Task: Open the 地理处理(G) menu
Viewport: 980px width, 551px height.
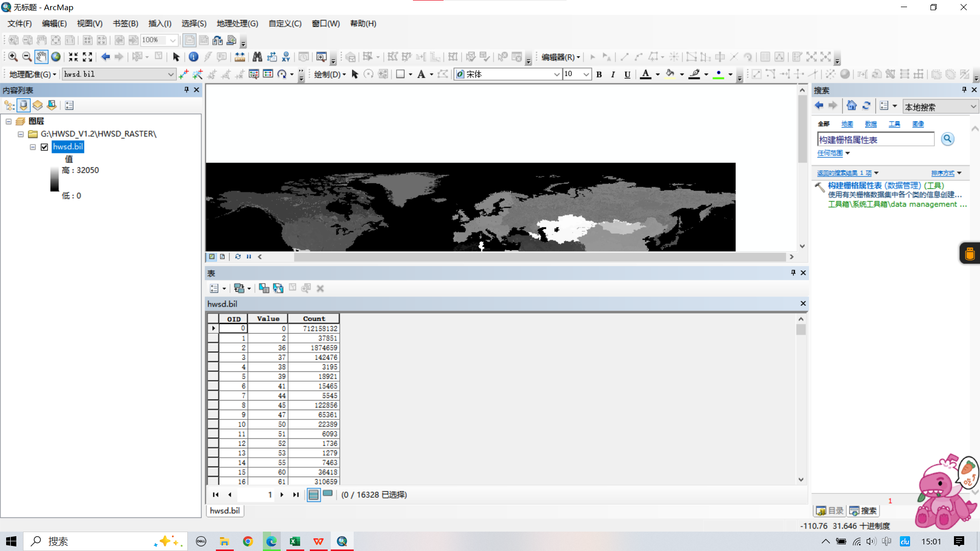Action: coord(237,23)
